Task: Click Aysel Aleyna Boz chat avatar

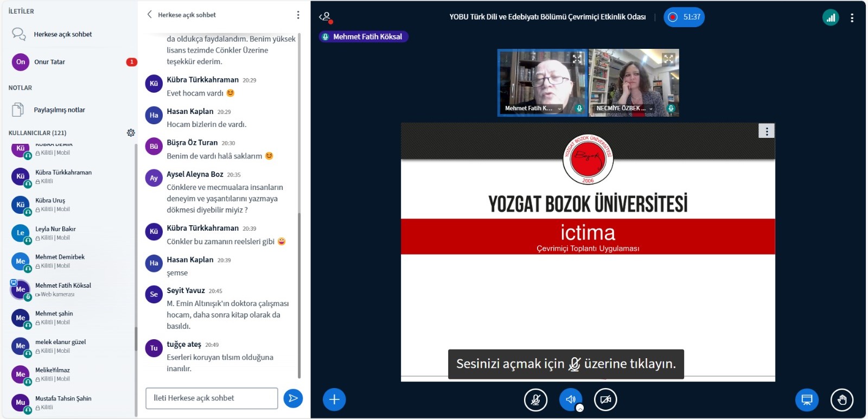Action: pos(154,178)
